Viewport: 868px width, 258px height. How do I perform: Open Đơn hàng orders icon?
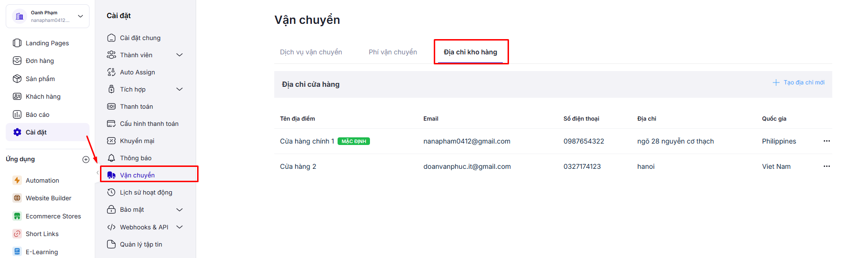point(17,61)
